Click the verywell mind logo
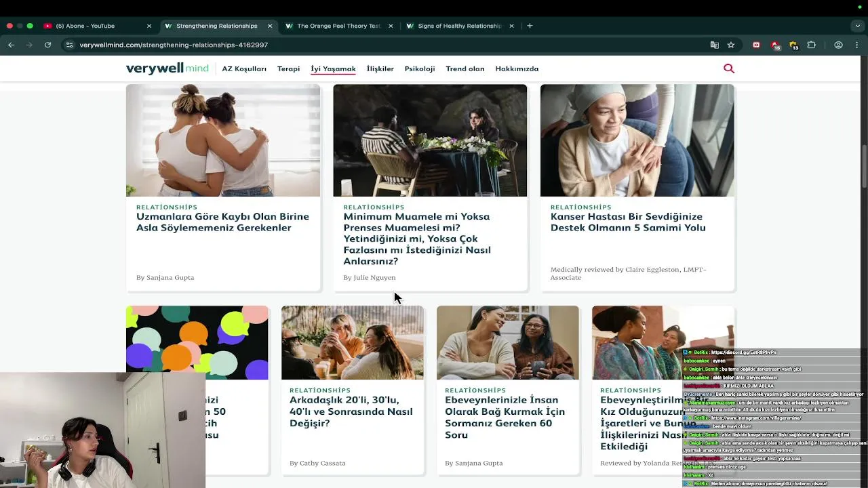Viewport: 868px width, 488px height. [x=167, y=68]
